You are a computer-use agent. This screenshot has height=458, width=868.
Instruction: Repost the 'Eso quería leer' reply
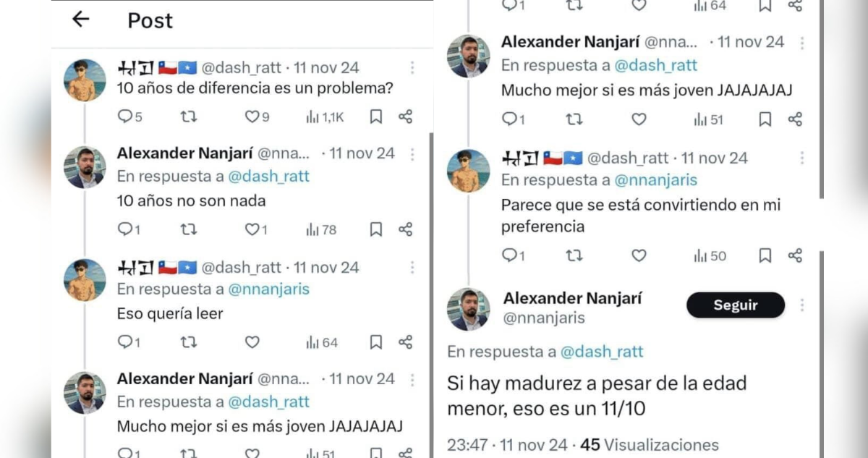[x=189, y=342]
